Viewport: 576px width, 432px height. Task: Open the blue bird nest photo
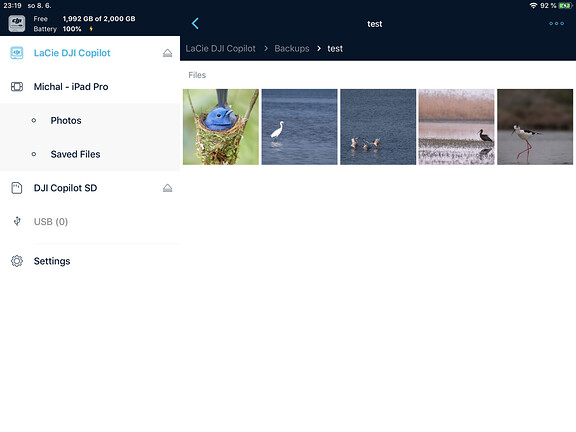(x=221, y=127)
